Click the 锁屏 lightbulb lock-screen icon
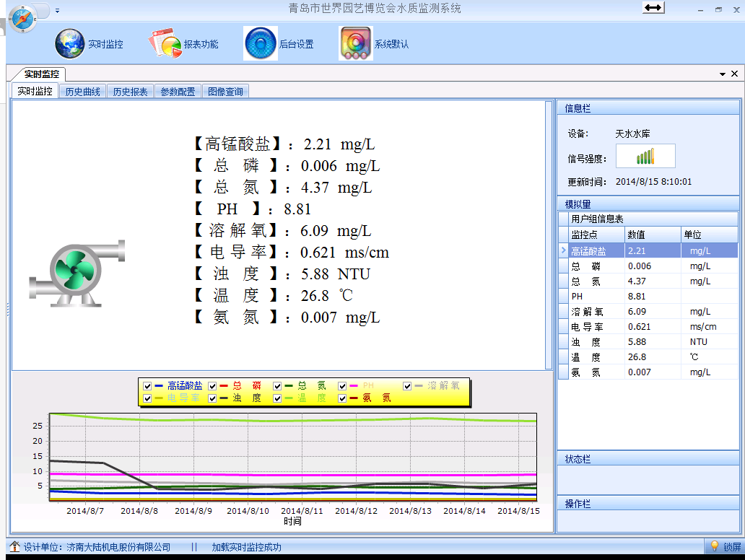Screen dimensions: 745x560 715,547
